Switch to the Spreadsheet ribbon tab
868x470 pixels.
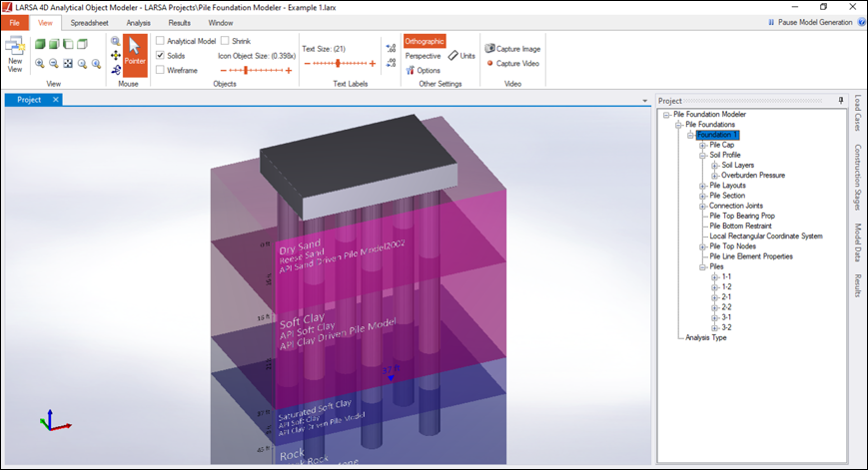coord(89,23)
